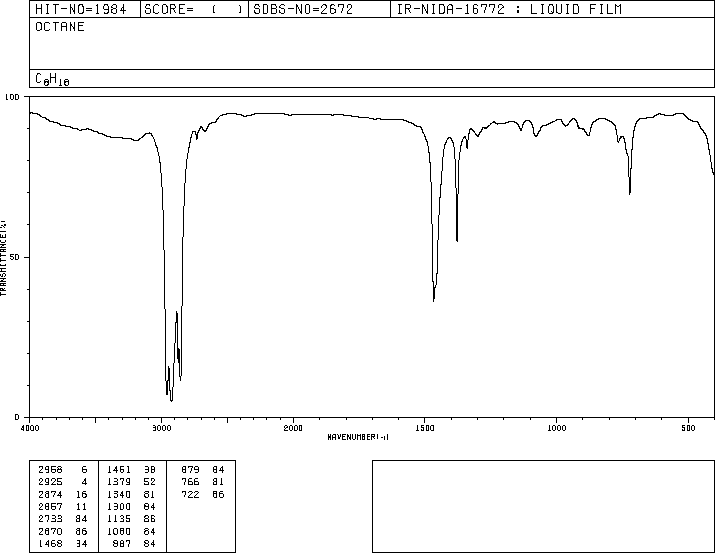This screenshot has width=715, height=553.
Task: Select the SDBS-NO=2672 header text
Action: click(x=303, y=9)
